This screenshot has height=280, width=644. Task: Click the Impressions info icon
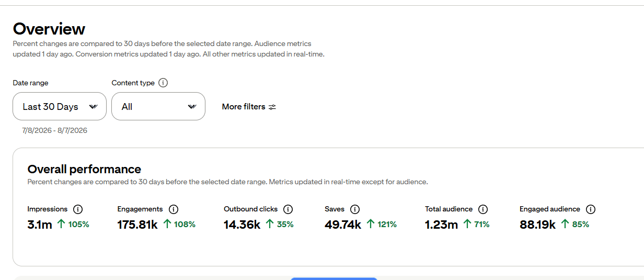coord(78,209)
